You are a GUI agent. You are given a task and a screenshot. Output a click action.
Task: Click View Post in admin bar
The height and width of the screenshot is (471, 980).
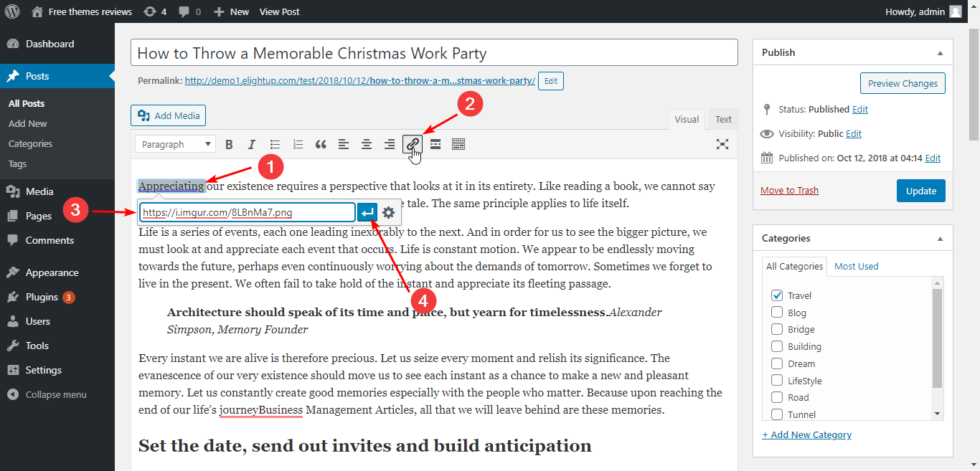point(280,11)
